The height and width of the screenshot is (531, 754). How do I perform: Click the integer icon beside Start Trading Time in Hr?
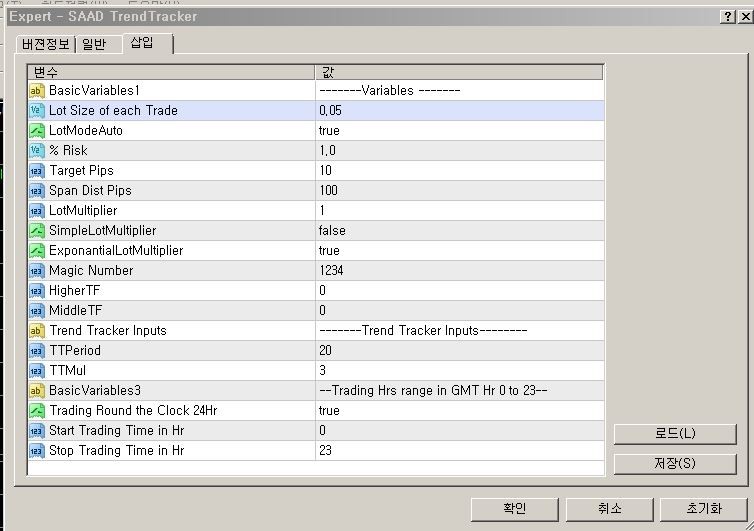(x=37, y=430)
